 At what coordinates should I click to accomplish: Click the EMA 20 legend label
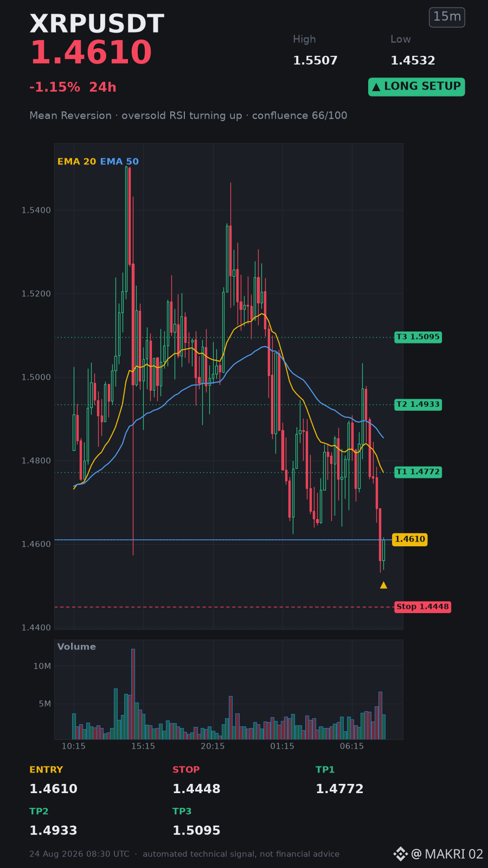pyautogui.click(x=76, y=162)
